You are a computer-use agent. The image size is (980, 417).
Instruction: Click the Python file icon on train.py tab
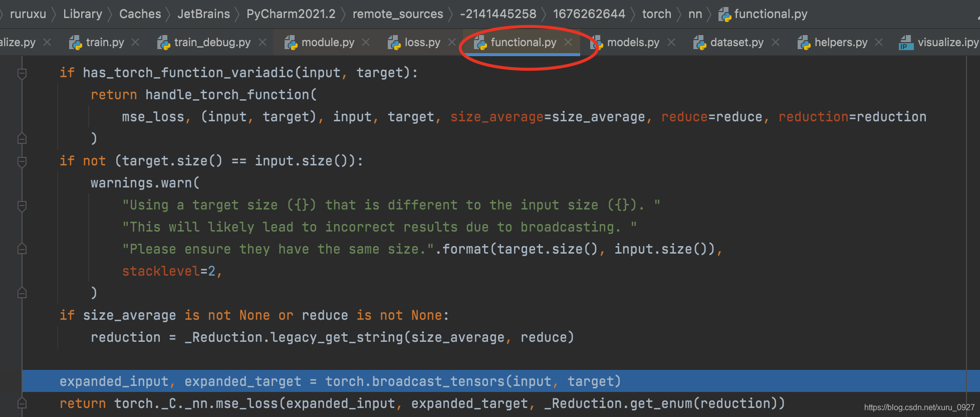(75, 43)
